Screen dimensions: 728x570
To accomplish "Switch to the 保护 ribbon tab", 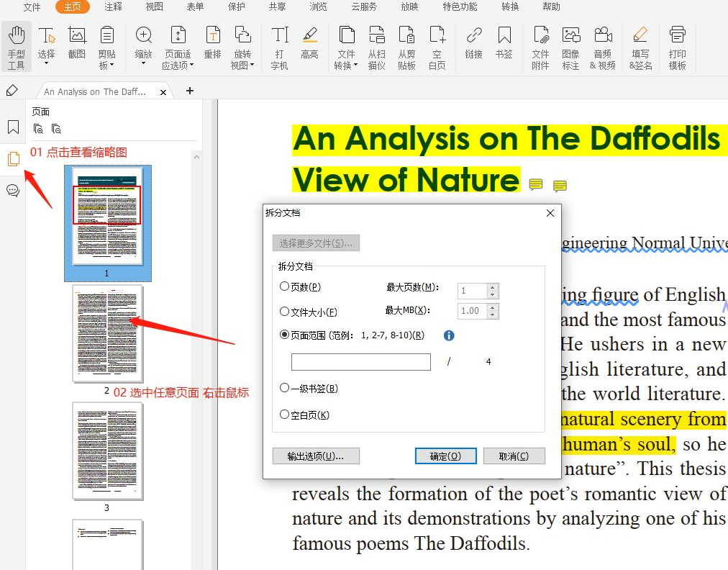I will [x=236, y=7].
